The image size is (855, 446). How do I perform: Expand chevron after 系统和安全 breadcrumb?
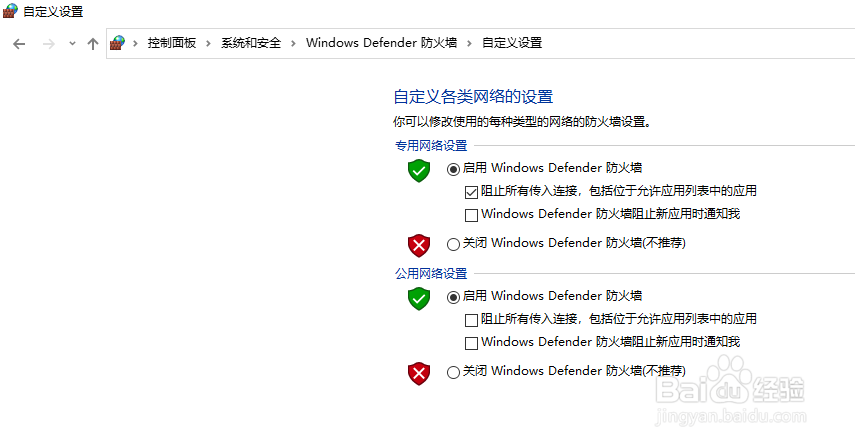tap(293, 43)
